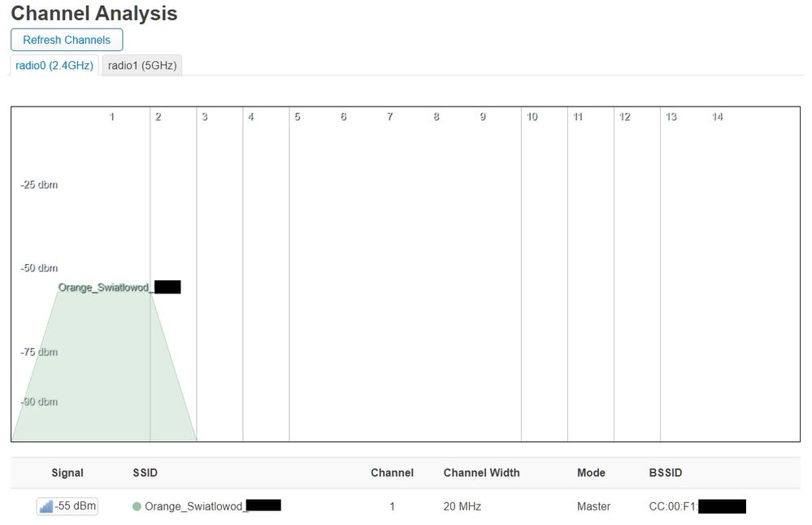Click the SSID column header

pyautogui.click(x=145, y=472)
